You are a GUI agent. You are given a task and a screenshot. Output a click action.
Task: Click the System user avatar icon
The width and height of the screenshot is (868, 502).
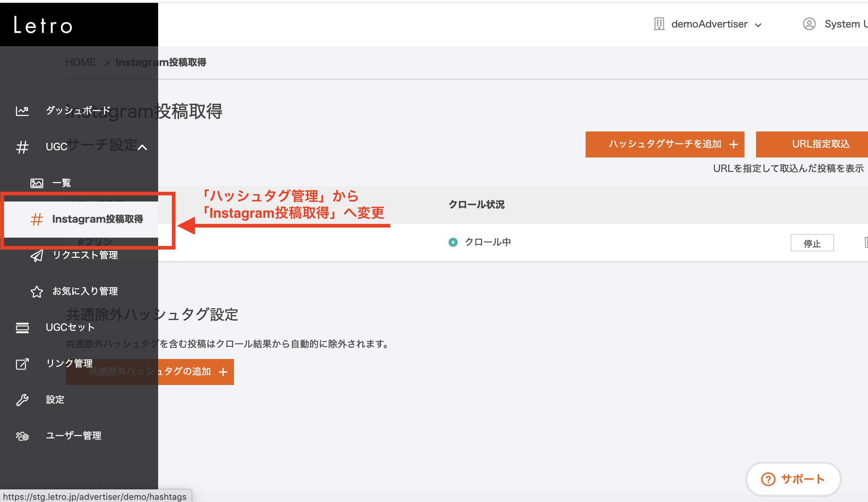click(809, 24)
